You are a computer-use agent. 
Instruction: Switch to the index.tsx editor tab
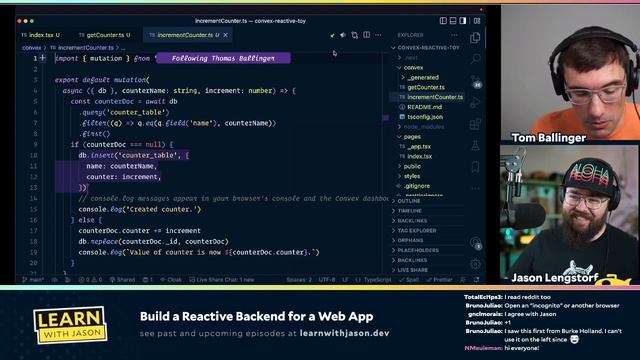[41, 35]
